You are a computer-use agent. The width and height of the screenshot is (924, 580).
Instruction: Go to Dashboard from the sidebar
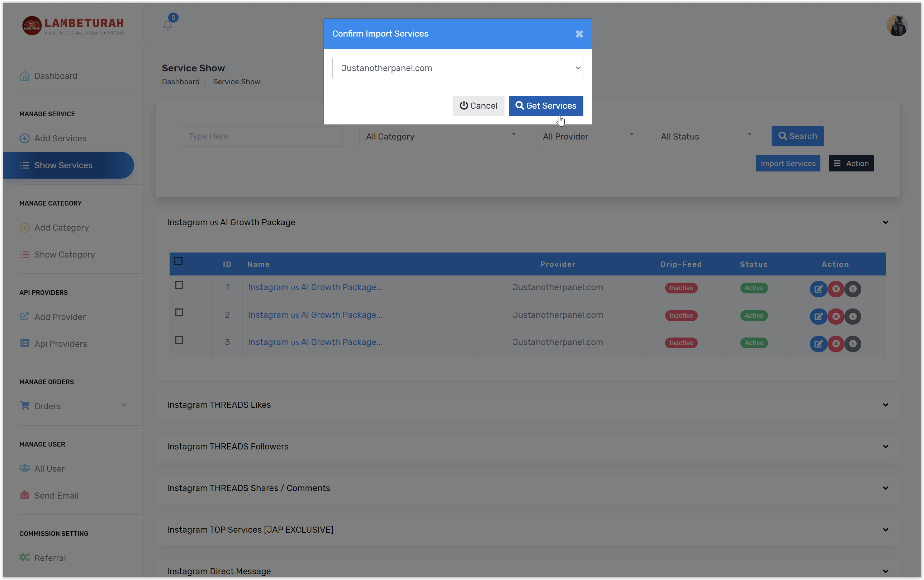click(x=55, y=76)
